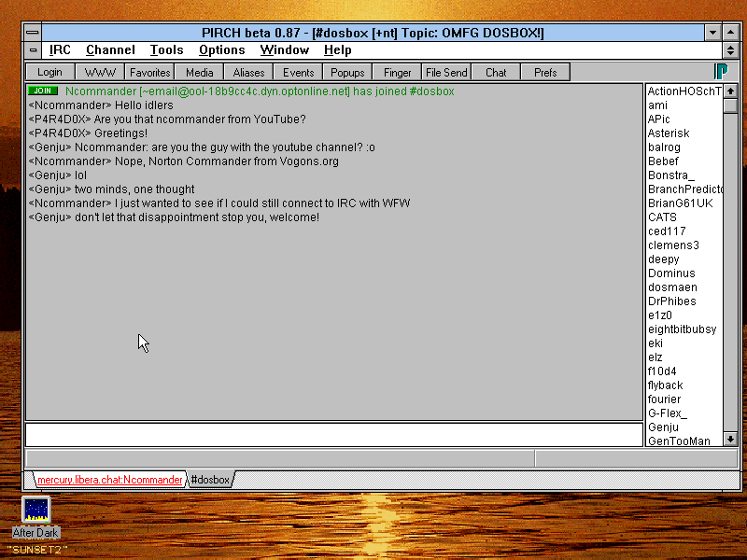Select ActionHOSchT in the nick list
The height and width of the screenshot is (560, 747).
pyautogui.click(x=684, y=91)
